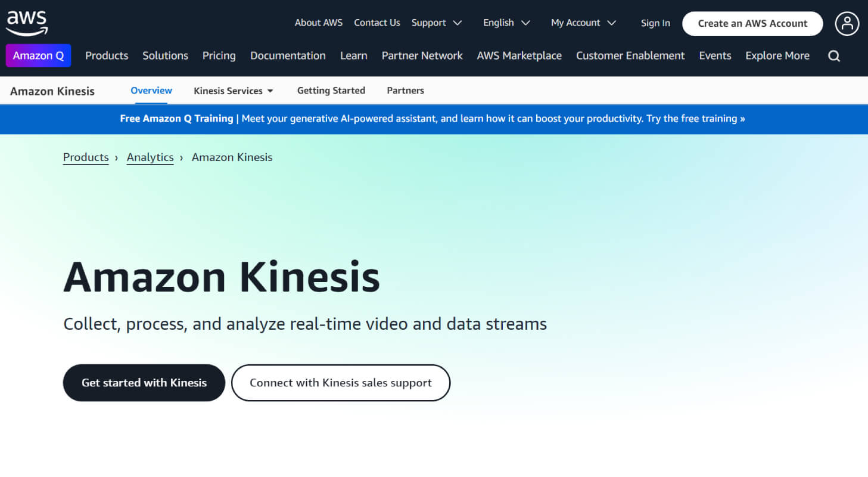Expand the My Account dropdown

583,23
